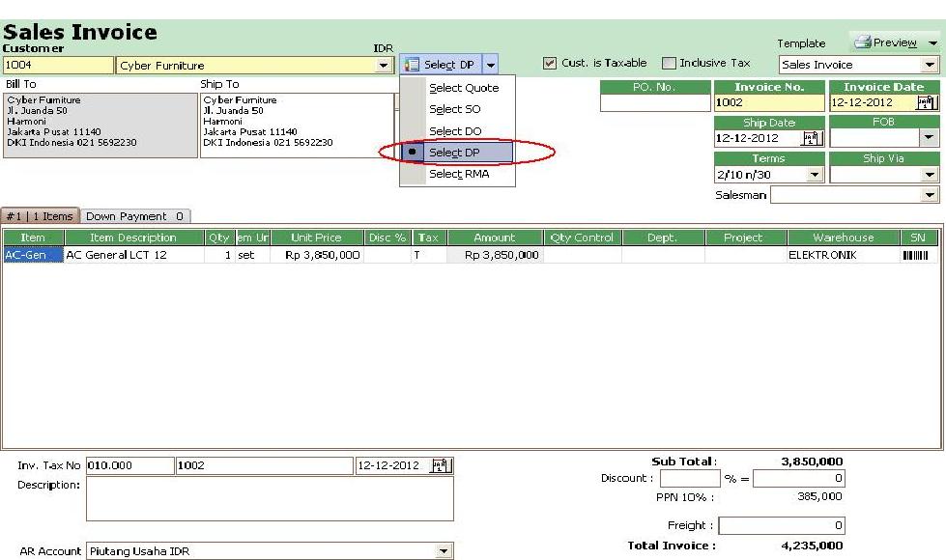This screenshot has height=560, width=946.
Task: Click the Rp 3,850,000 unit price cell
Action: tap(317, 255)
